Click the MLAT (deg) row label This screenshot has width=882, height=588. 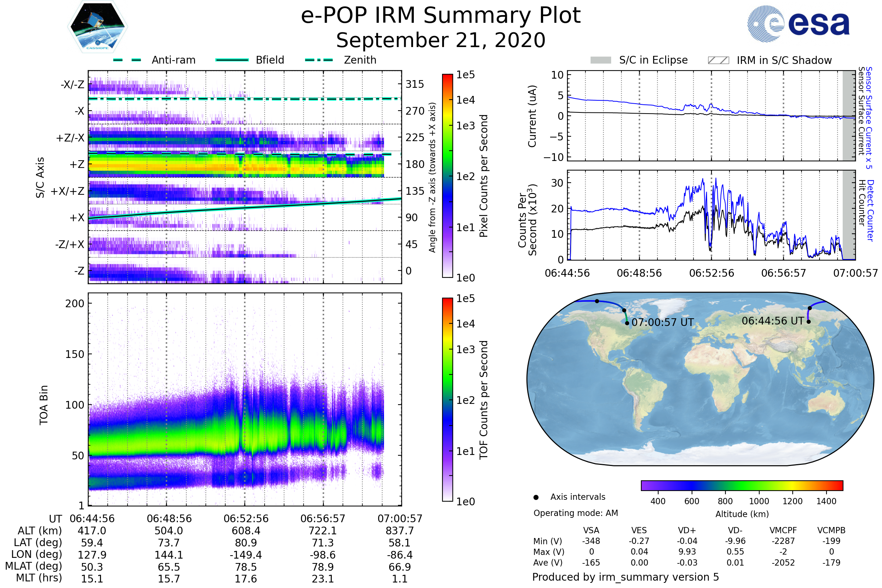coord(34,566)
